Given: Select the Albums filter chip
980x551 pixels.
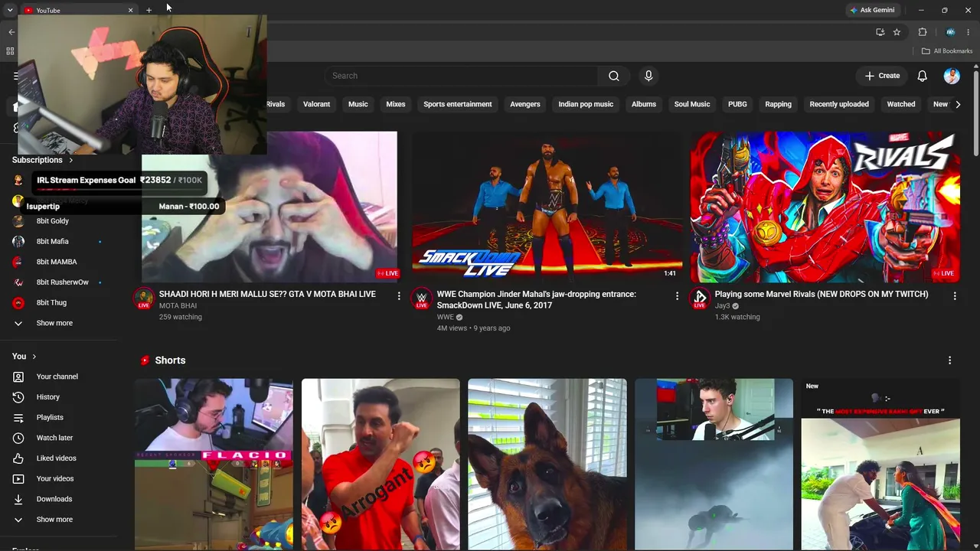Looking at the screenshot, I should (x=644, y=104).
